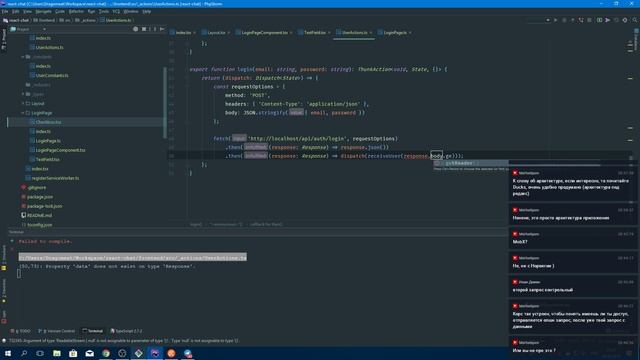Open Chrome from the taskbar
640x360 pixels.
tap(106, 353)
